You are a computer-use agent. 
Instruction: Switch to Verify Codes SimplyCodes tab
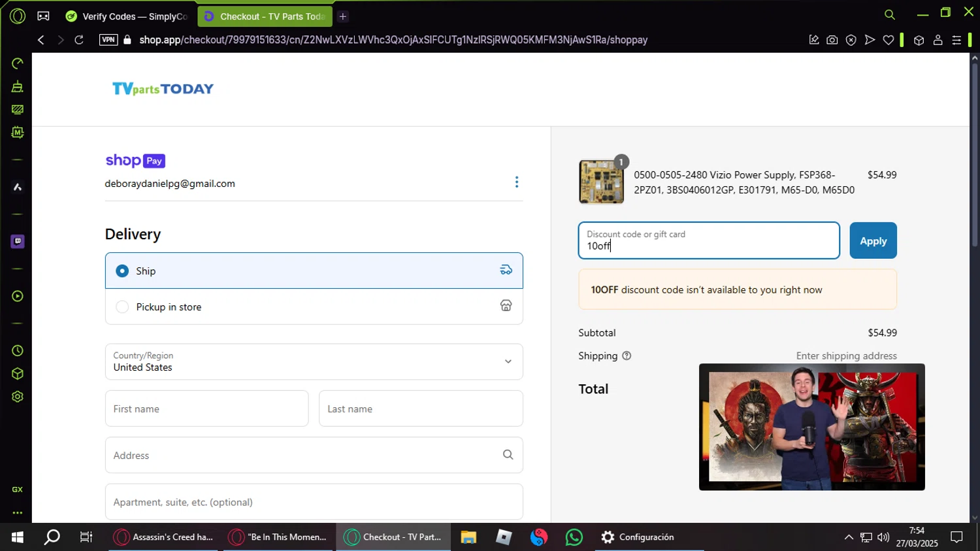(x=127, y=16)
